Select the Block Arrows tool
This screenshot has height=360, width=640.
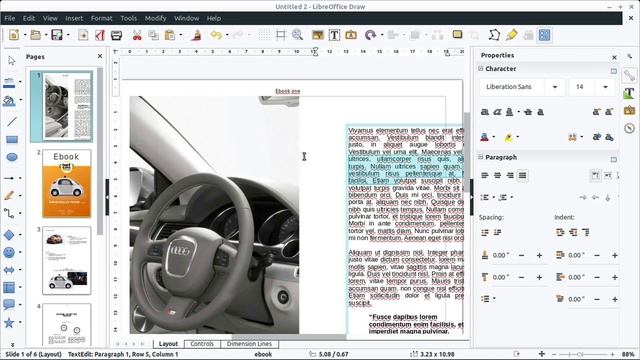click(9, 270)
